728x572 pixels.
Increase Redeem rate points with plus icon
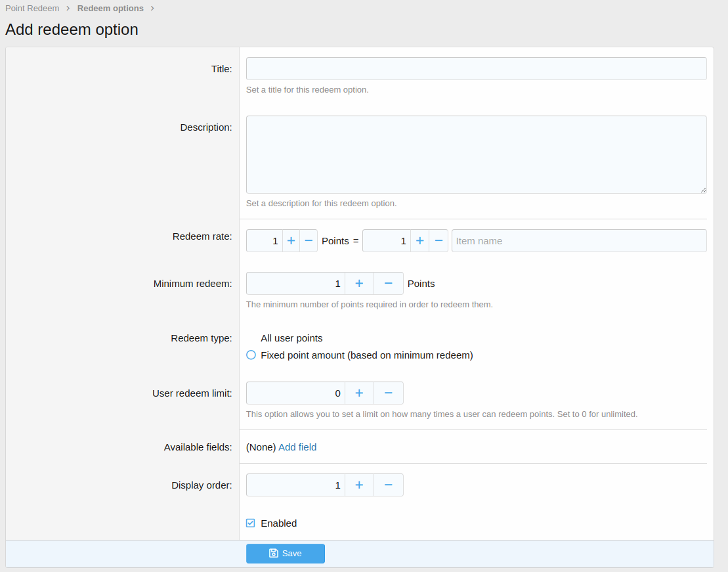point(291,241)
